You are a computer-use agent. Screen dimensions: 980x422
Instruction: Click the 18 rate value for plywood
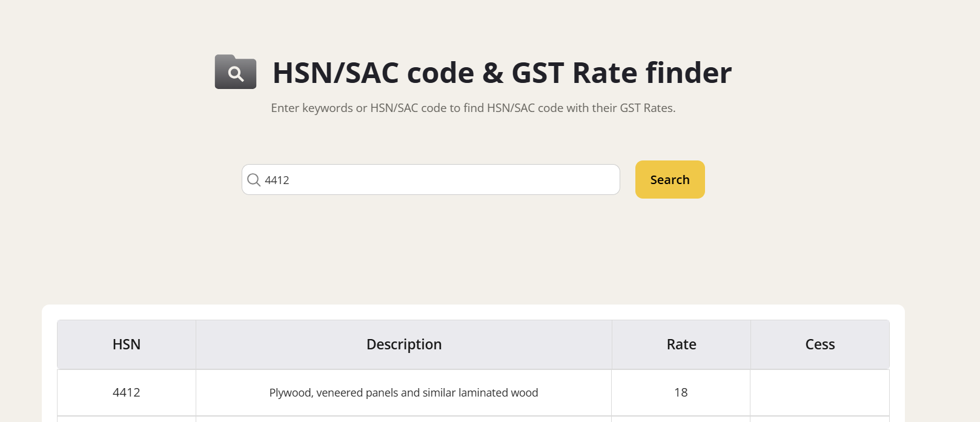click(x=681, y=392)
